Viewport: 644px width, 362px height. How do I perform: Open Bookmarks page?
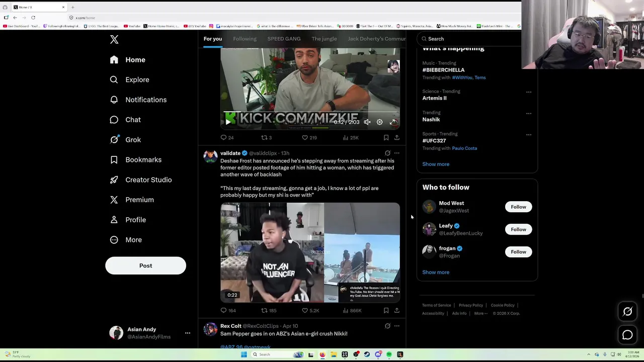[x=136, y=160]
